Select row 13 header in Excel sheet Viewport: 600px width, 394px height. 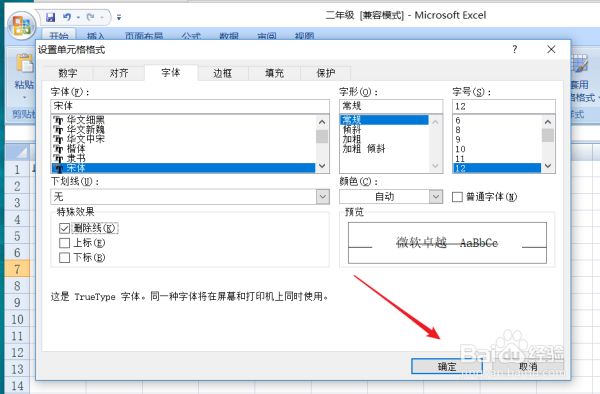coord(17,369)
